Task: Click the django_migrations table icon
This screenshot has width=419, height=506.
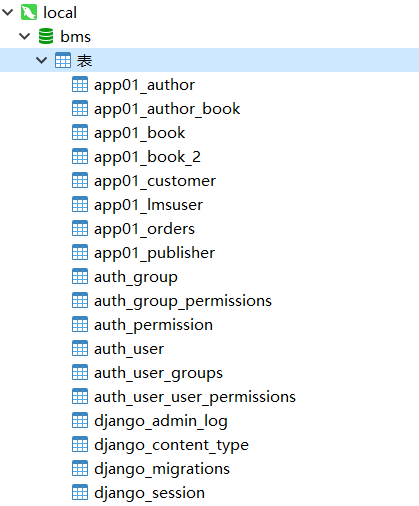Action: pos(80,468)
